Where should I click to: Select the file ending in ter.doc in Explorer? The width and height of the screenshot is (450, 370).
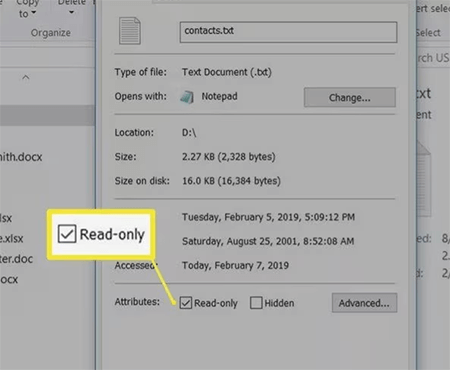tap(16, 259)
